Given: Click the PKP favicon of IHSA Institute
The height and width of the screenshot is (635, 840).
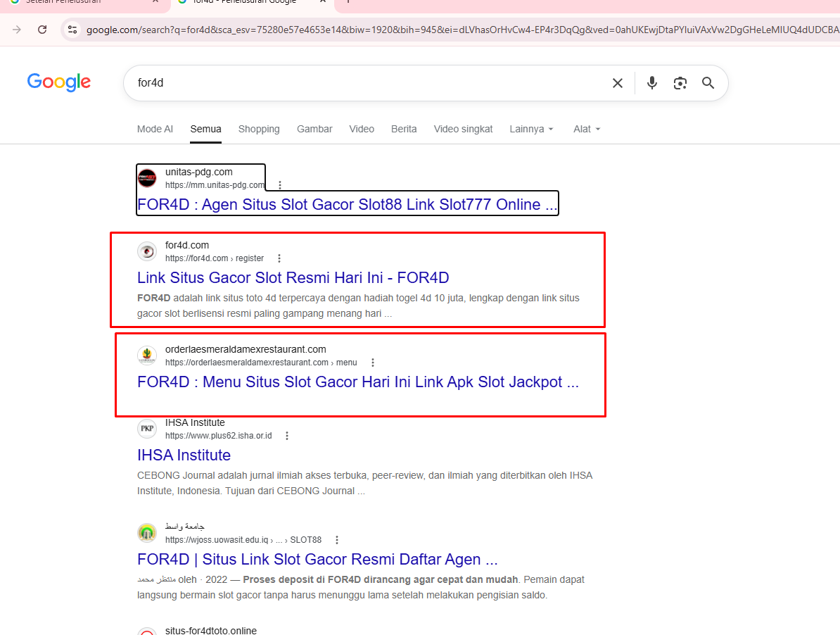Looking at the screenshot, I should click(x=147, y=429).
